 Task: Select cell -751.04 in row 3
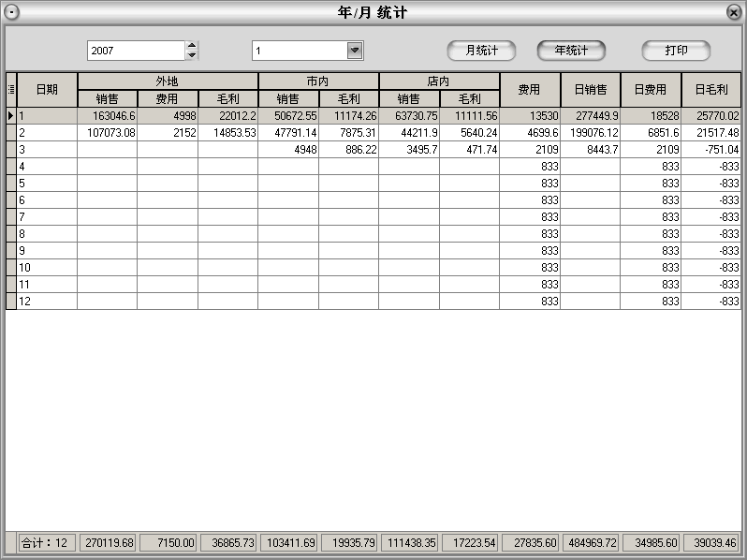point(710,150)
